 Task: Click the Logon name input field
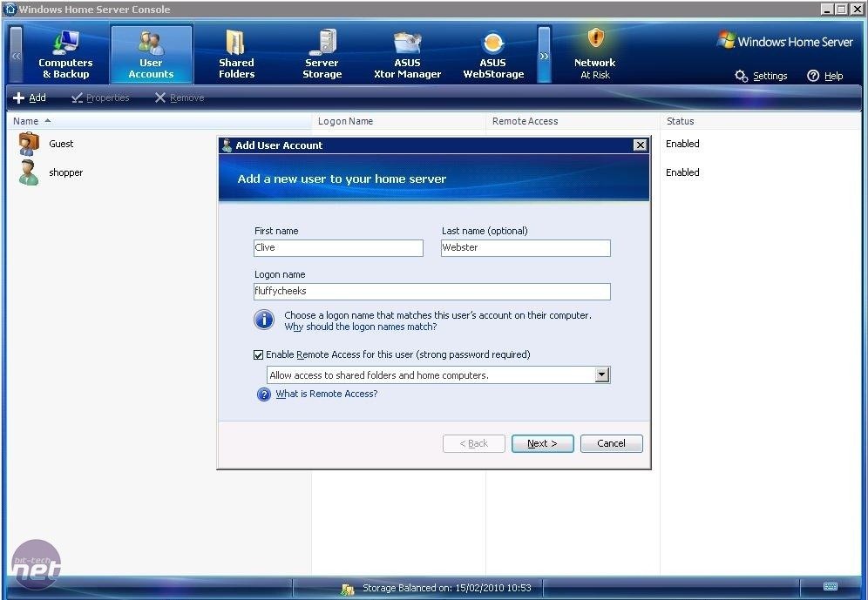[x=431, y=292]
